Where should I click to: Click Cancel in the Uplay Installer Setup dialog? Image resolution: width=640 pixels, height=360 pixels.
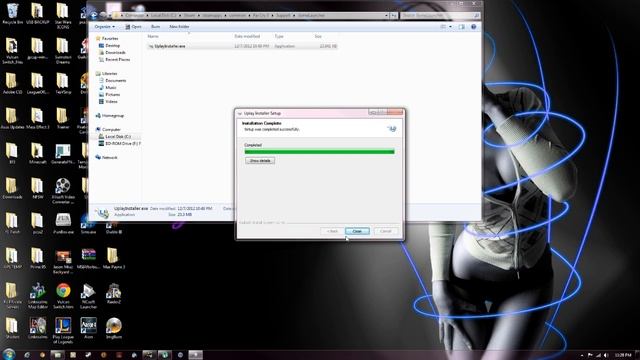point(385,231)
